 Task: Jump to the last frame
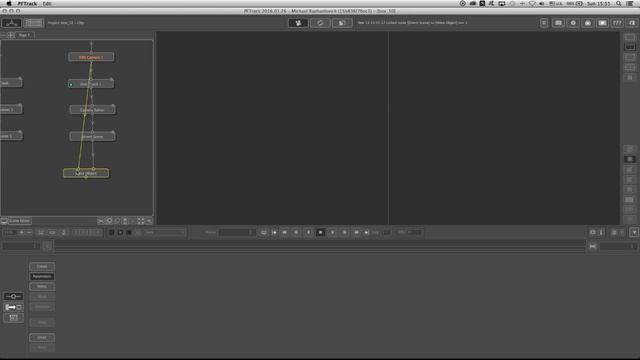[x=367, y=232]
